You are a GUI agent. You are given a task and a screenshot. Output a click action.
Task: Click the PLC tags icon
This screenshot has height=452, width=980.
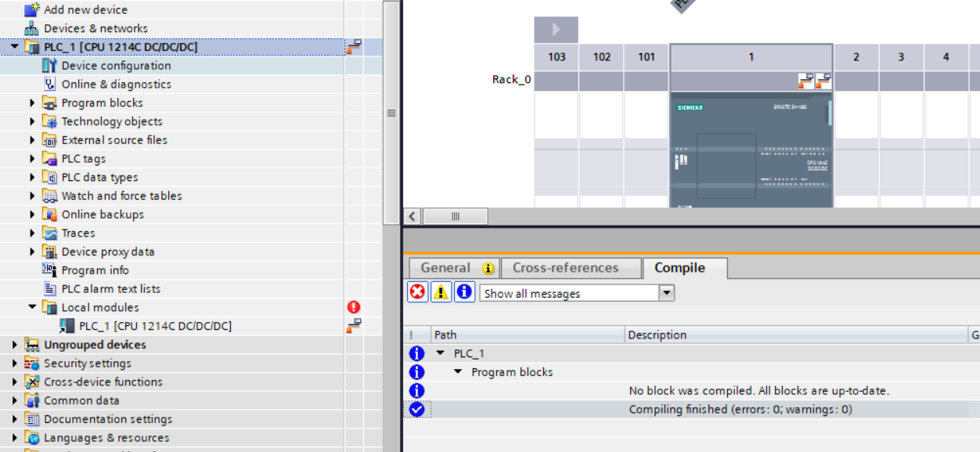(49, 159)
